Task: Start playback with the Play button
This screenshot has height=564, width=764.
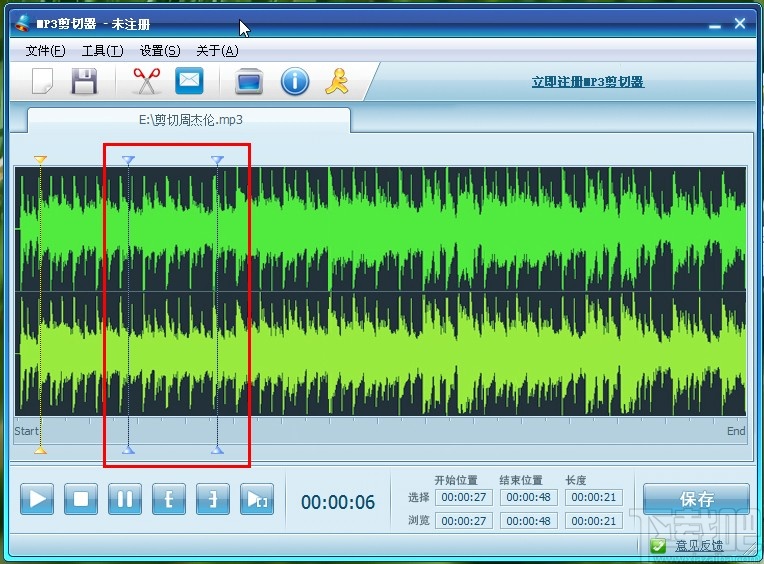Action: (x=37, y=499)
